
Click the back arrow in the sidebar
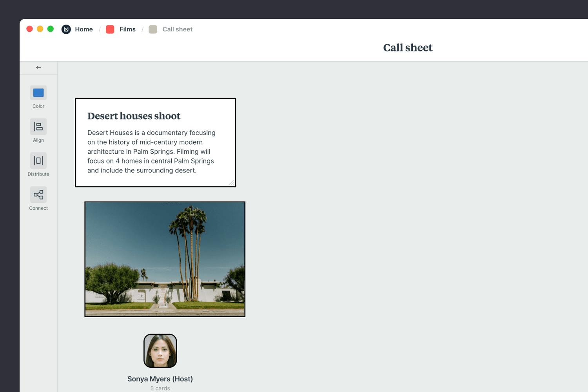coord(38,67)
